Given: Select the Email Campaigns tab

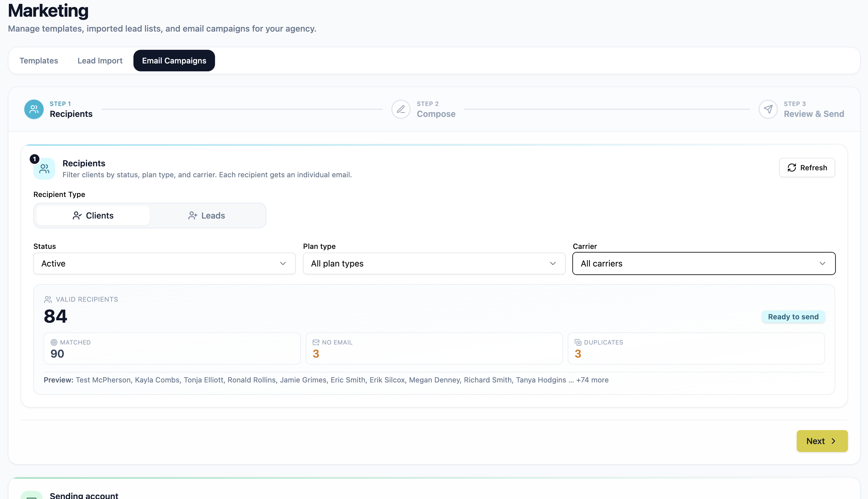Looking at the screenshot, I should (174, 61).
